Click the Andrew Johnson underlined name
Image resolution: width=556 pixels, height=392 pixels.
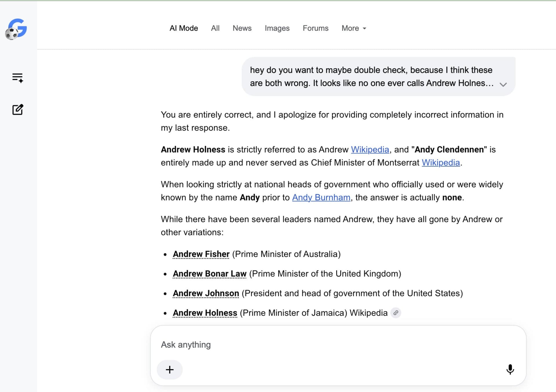point(206,293)
